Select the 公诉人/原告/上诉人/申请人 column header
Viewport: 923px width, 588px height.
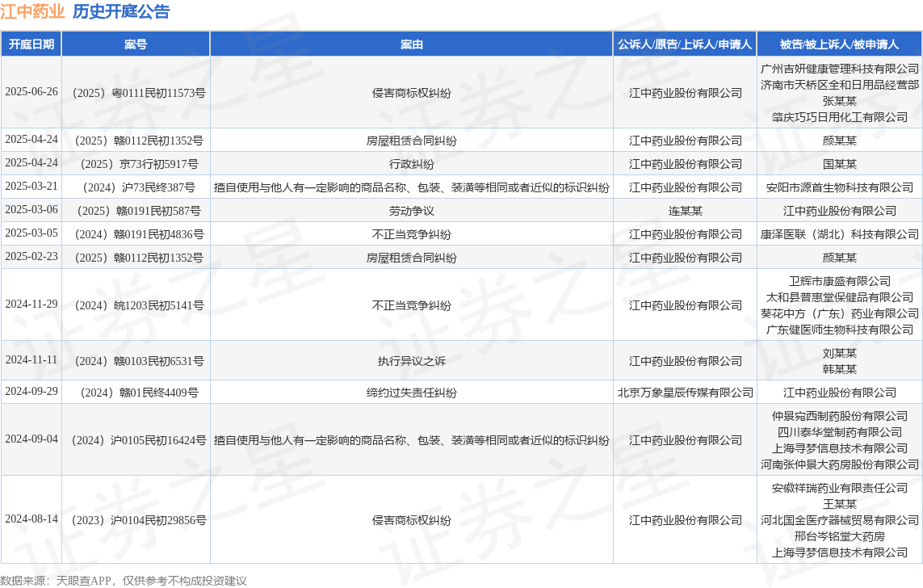(x=685, y=44)
